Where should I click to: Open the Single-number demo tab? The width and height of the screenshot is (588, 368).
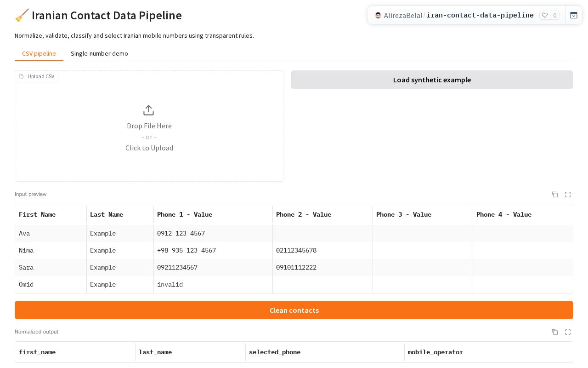click(x=99, y=53)
